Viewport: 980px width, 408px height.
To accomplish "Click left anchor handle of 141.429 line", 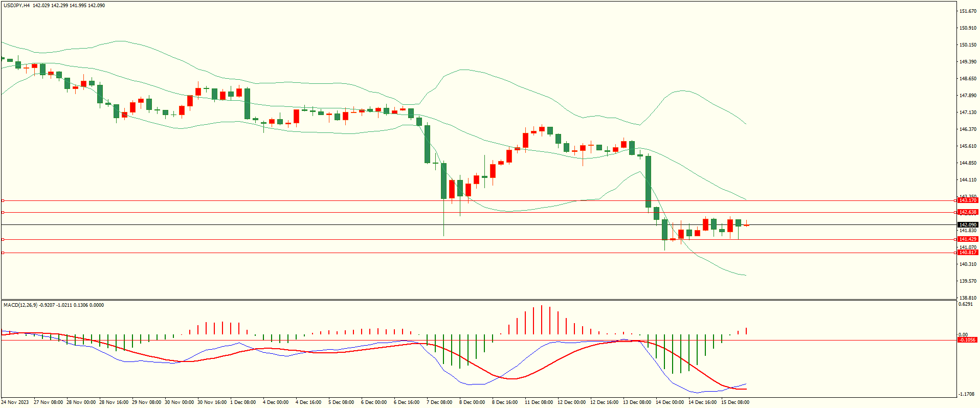I will click(3, 239).
